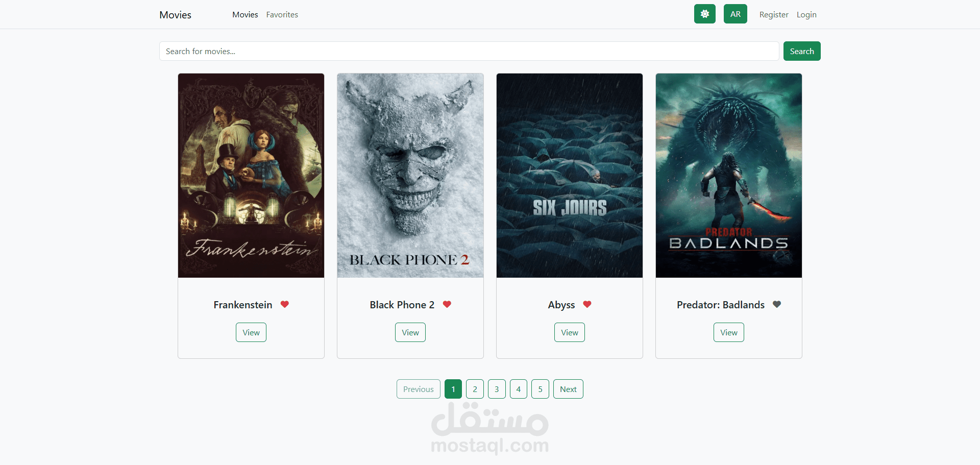Click the Black Phone 2 title text
This screenshot has width=980, height=465.
pos(402,305)
